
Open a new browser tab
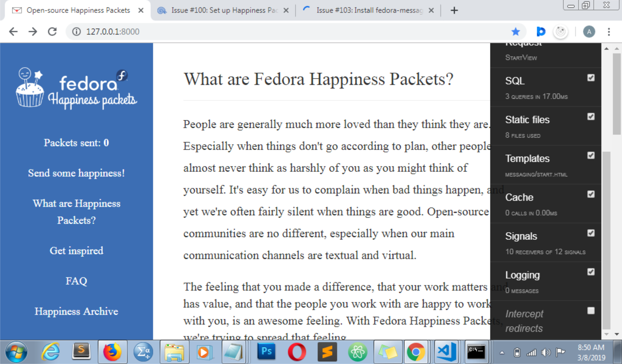click(x=454, y=10)
